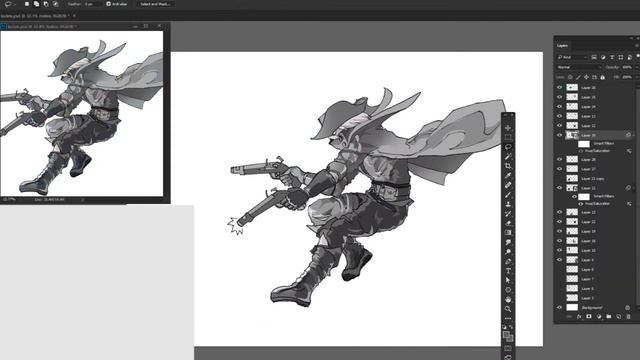Click the new selection mode button
The image size is (640, 360).
tap(27, 4)
